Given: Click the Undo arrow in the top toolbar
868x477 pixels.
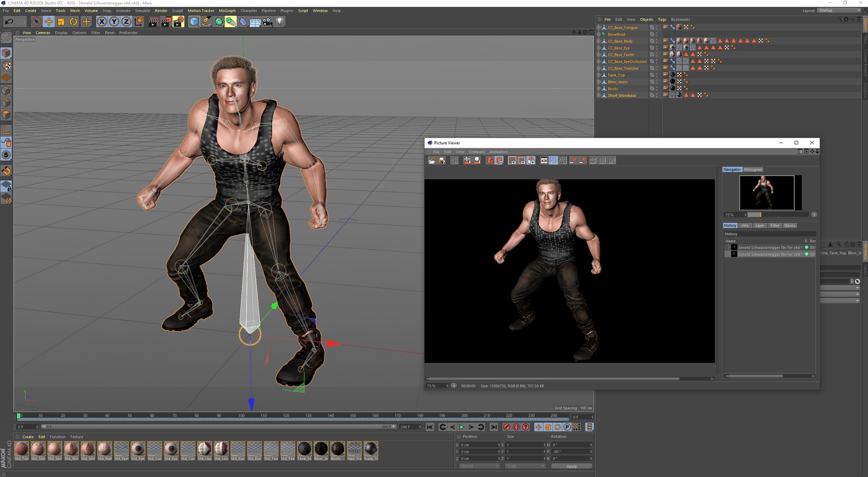Looking at the screenshot, I should tap(9, 21).
